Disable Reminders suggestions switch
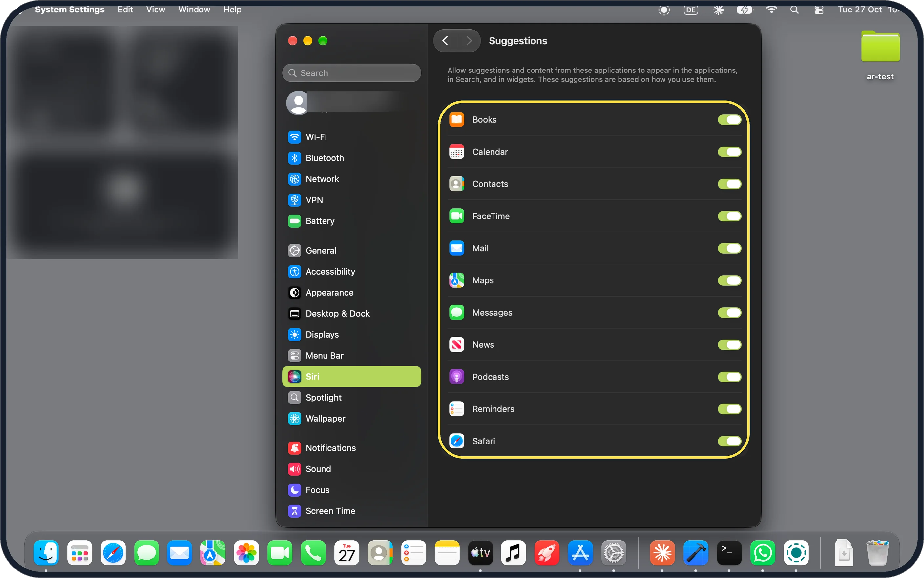This screenshot has height=578, width=924. point(729,409)
